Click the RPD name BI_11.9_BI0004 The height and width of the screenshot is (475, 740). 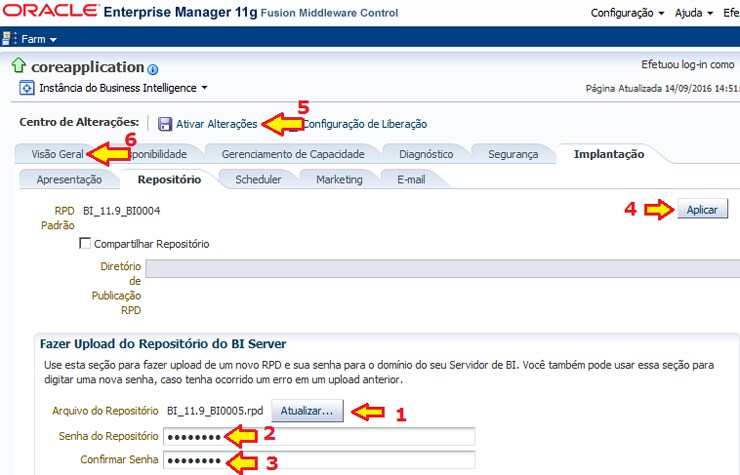point(121,211)
